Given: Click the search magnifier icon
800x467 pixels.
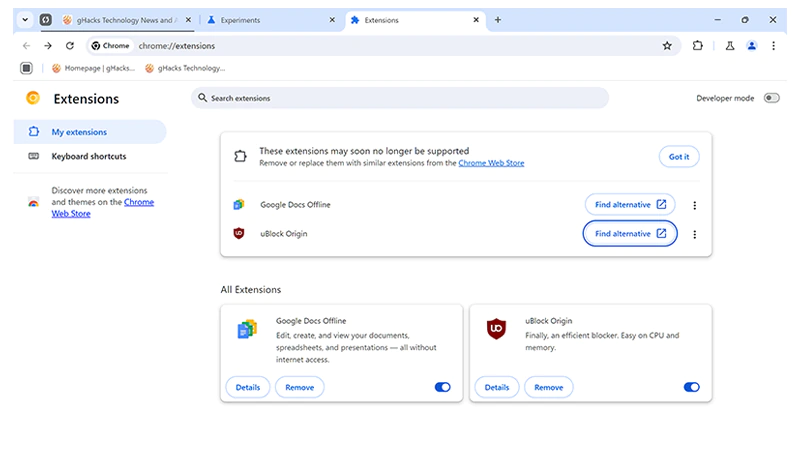Looking at the screenshot, I should click(203, 97).
